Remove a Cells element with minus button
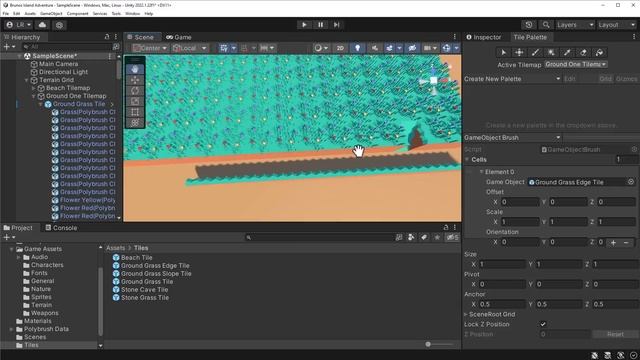 (x=626, y=242)
